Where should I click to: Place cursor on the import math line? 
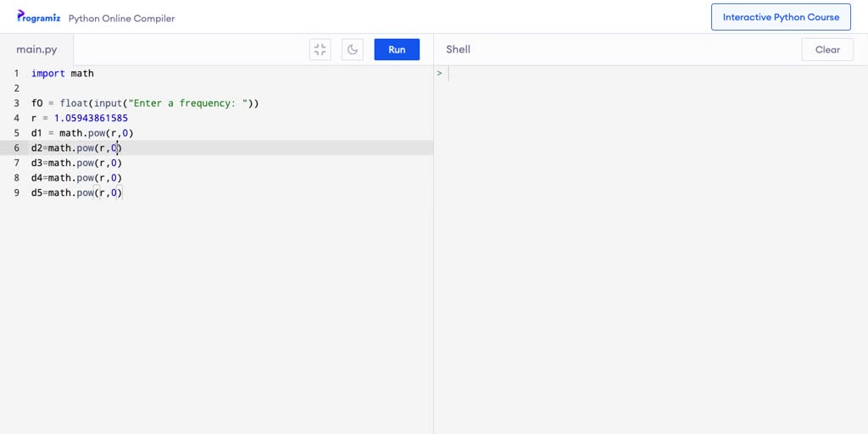click(63, 74)
